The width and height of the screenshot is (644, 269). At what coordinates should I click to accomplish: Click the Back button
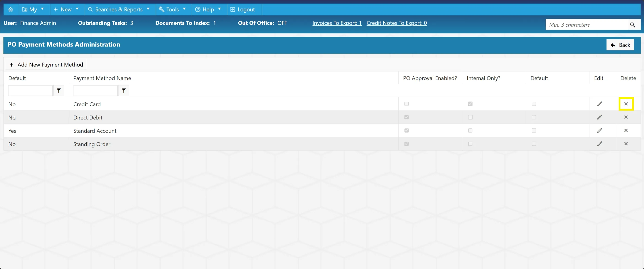pos(620,45)
